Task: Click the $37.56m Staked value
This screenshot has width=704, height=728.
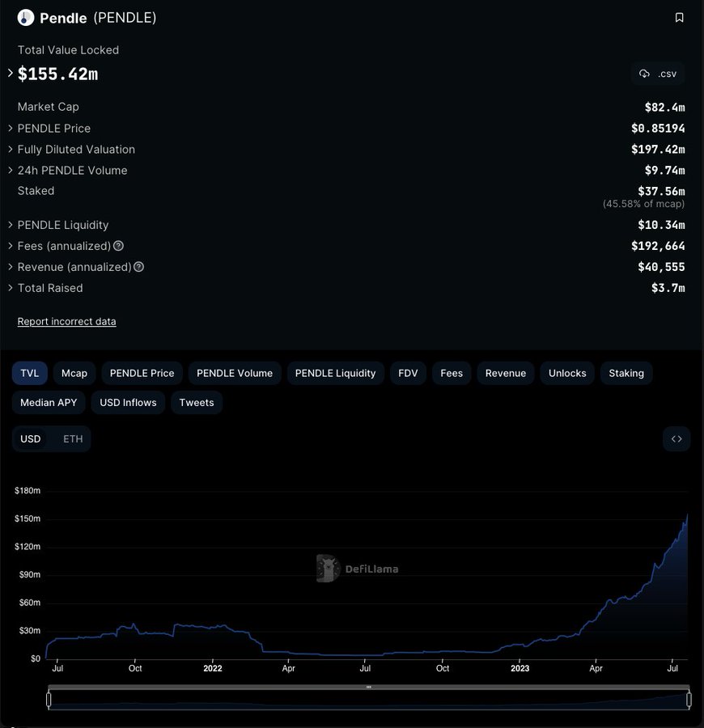Action: pos(661,191)
